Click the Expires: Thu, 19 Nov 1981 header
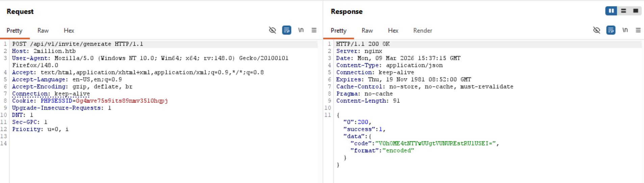Screen dimensions: 644x183 point(404,79)
